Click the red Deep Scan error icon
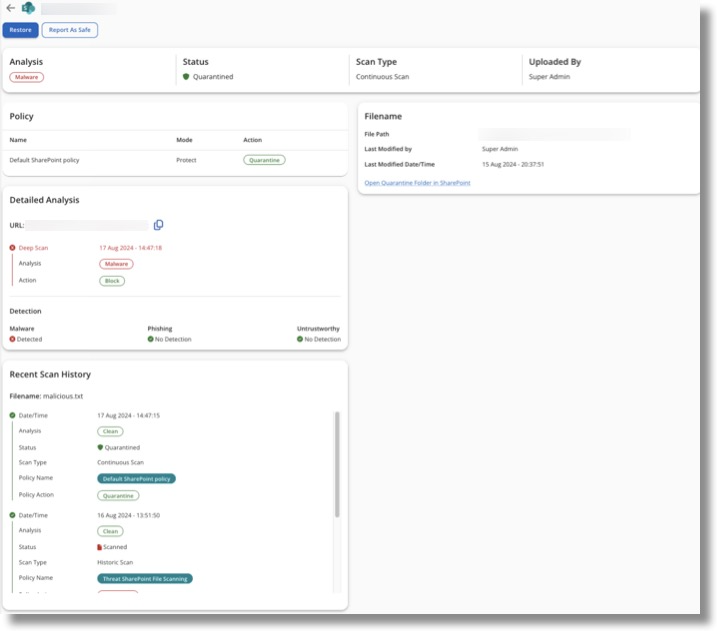717x631 pixels. (x=13, y=247)
